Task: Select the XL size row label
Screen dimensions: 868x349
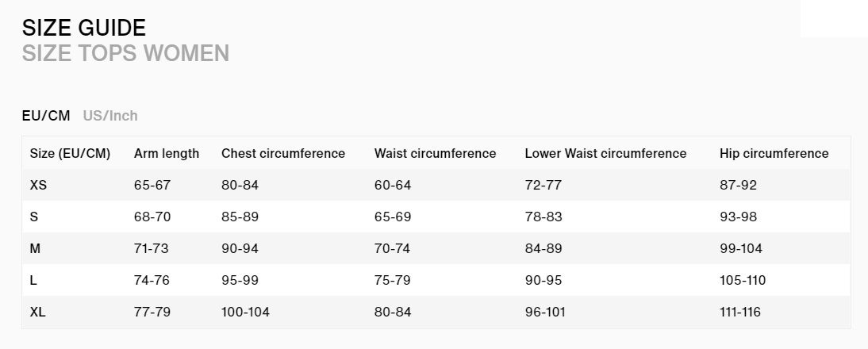Action: click(x=37, y=312)
